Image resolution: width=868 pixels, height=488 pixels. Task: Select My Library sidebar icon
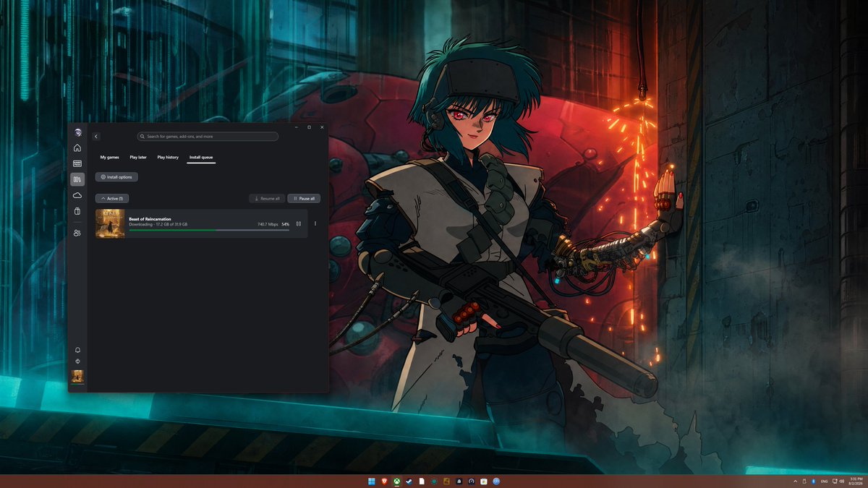(x=77, y=179)
